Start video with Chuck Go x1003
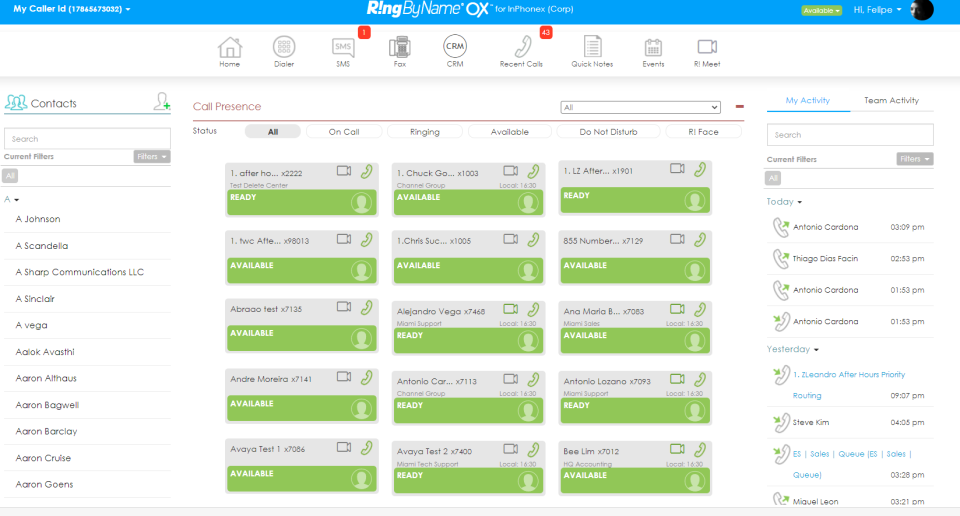960x516 pixels. point(511,171)
